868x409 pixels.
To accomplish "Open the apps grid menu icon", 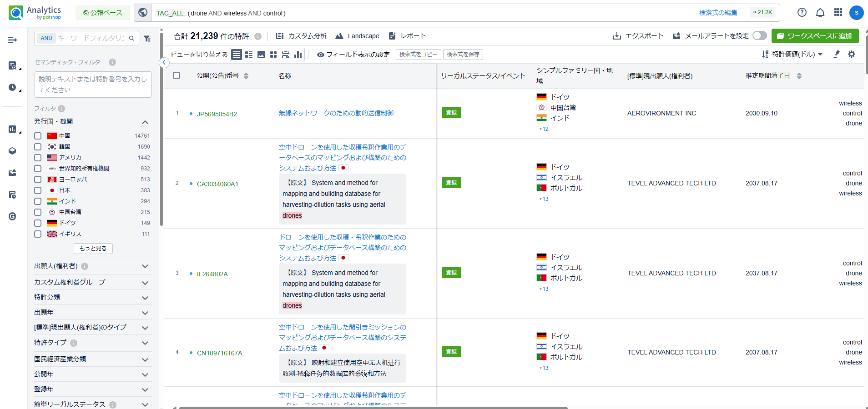I will point(838,13).
